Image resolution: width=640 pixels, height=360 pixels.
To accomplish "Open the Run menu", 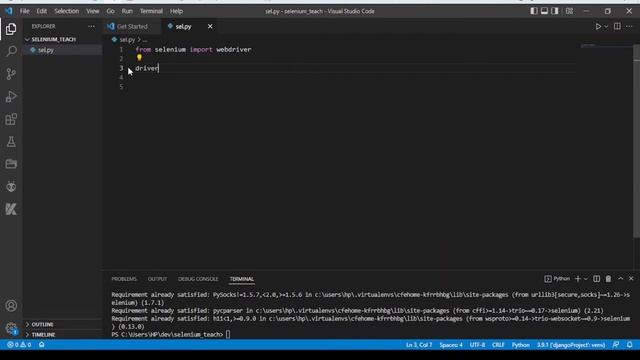I will [127, 11].
